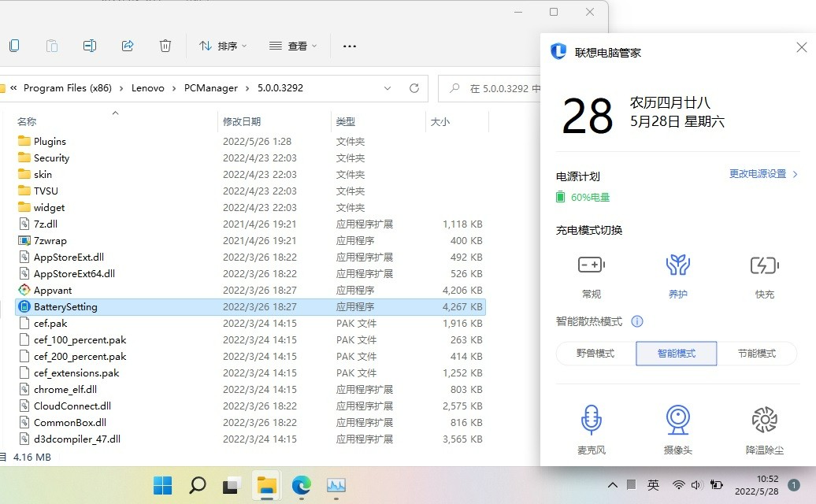Viewport: 816px width, 504px height.
Task: Select 常规 charging mode
Action: [592, 277]
